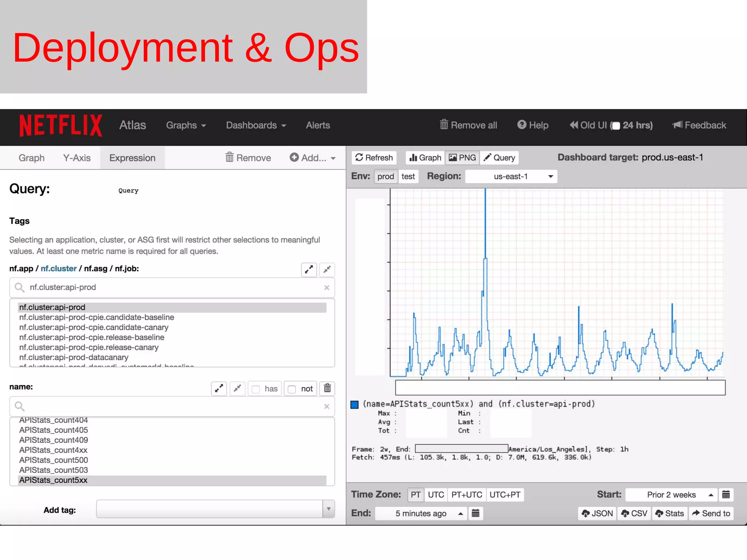Open the Add tag combo box arrow
The height and width of the screenshot is (560, 747).
pyautogui.click(x=329, y=509)
